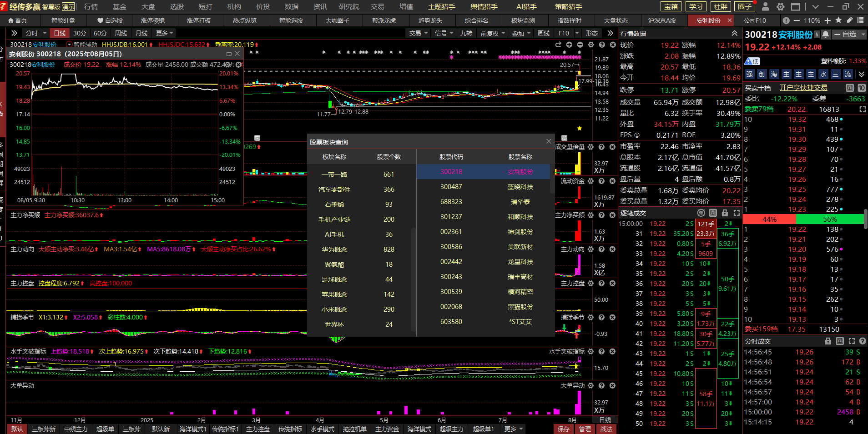Screen dimensions: 868x434
Task: Open settings gear in the title bar
Action: tap(781, 7)
